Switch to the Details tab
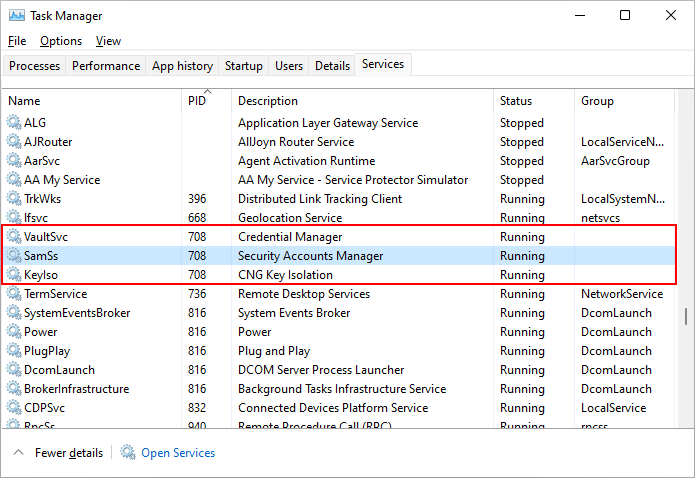 click(332, 66)
